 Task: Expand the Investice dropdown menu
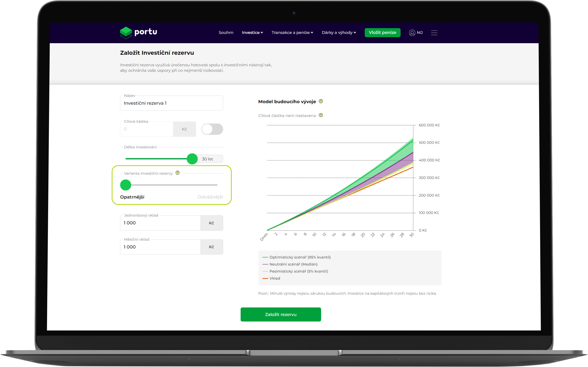pos(252,33)
